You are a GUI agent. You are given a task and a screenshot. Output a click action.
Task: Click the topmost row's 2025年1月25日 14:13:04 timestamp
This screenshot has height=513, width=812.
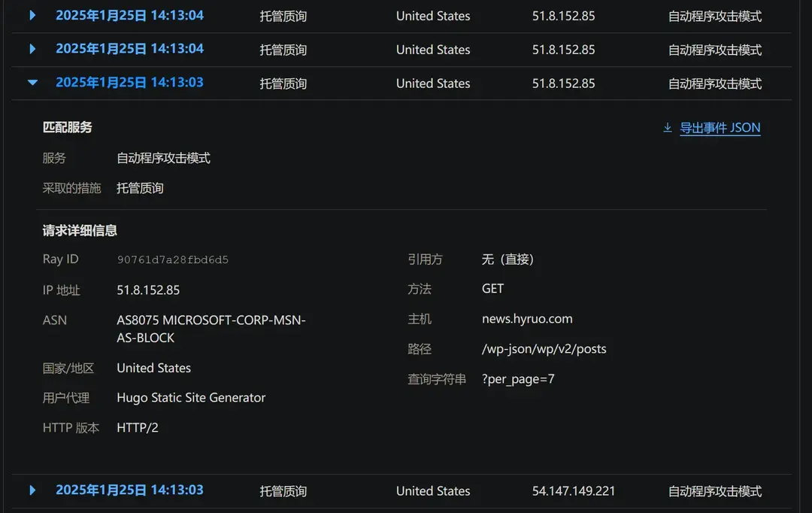pyautogui.click(x=129, y=15)
